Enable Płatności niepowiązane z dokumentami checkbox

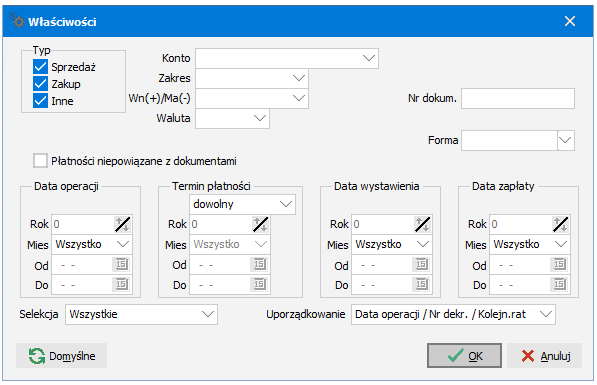pyautogui.click(x=40, y=161)
